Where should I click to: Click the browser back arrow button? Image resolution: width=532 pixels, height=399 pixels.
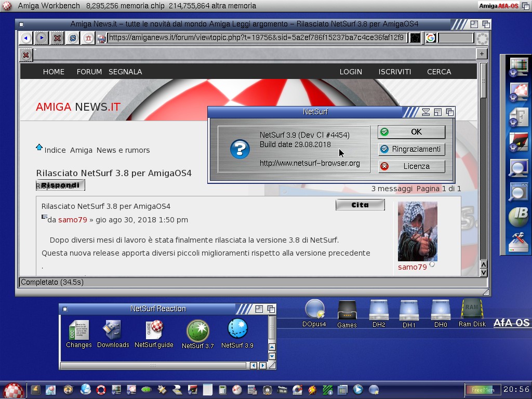[26, 38]
